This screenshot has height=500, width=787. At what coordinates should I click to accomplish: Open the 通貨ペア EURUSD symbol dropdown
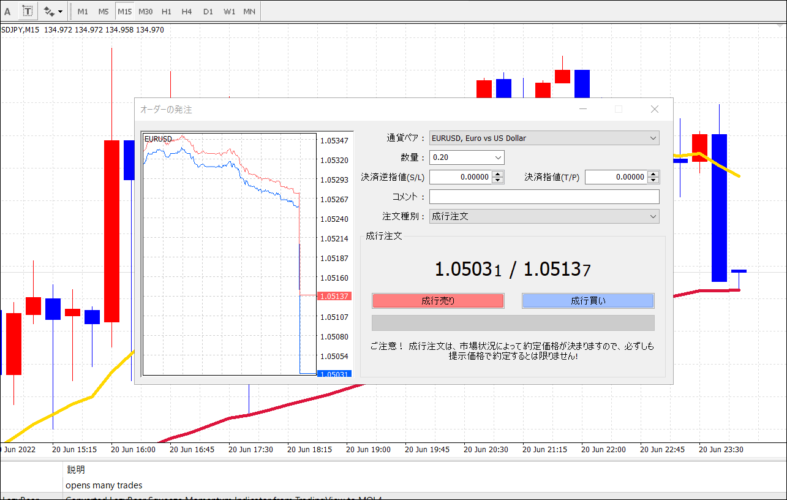(x=544, y=138)
